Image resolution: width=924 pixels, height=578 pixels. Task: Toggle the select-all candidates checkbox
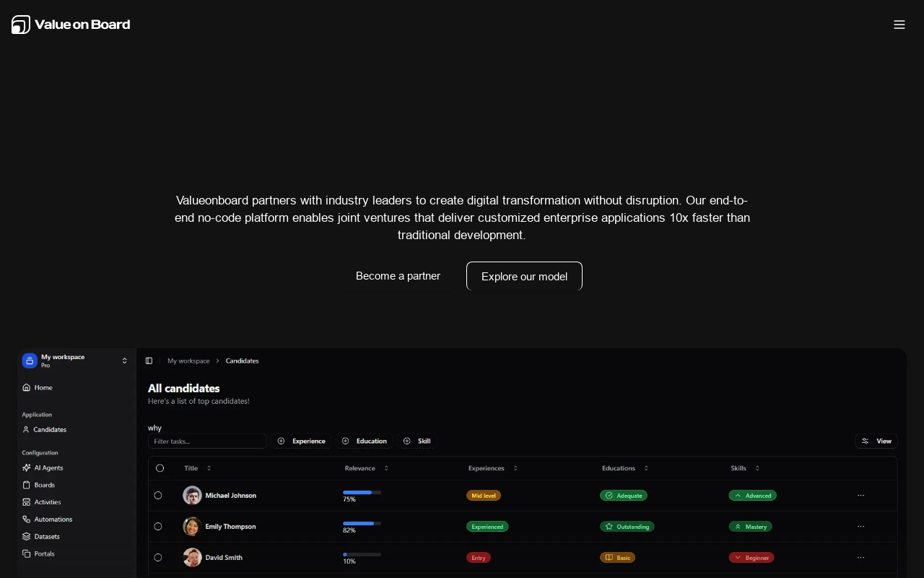(x=160, y=468)
